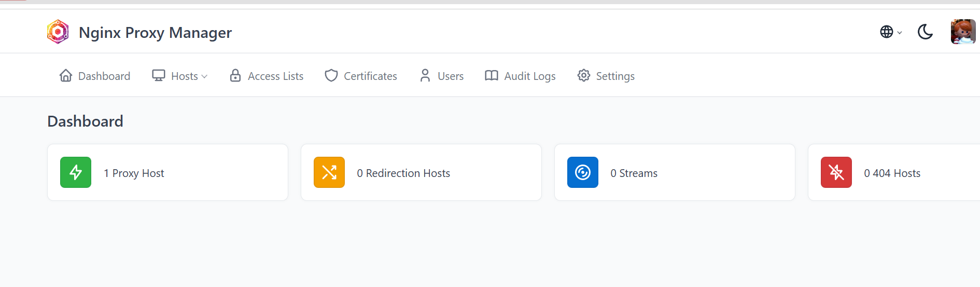Click the Settings gear icon
980x287 pixels.
[584, 76]
